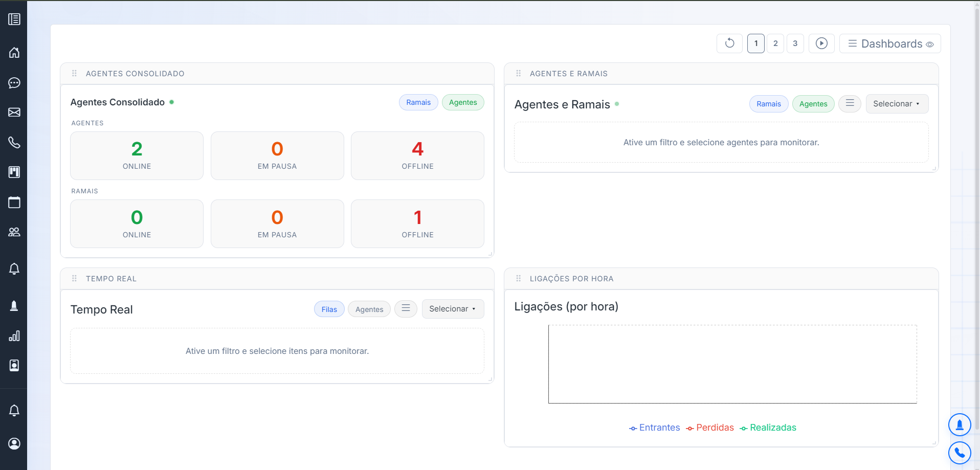The width and height of the screenshot is (980, 470).
Task: Open the Dashboards menu
Action: 890,43
